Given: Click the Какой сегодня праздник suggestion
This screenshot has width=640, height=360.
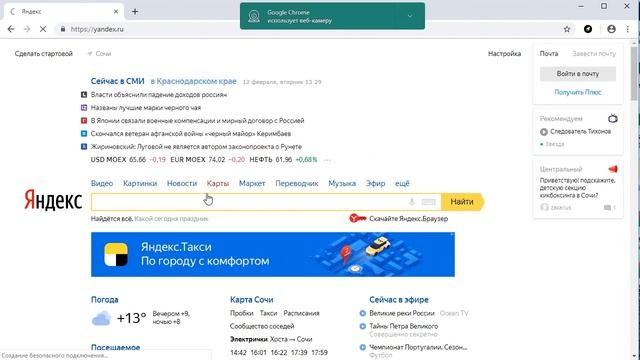Looking at the screenshot, I should tap(171, 219).
